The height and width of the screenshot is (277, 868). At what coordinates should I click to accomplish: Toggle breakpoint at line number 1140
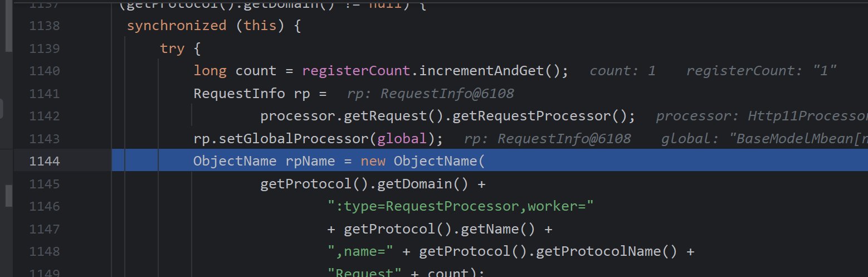click(44, 71)
